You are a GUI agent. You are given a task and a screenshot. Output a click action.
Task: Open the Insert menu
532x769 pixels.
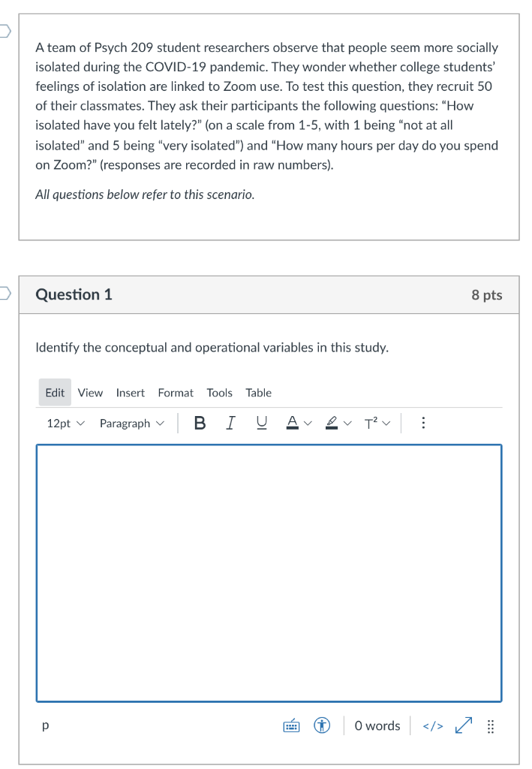click(130, 392)
